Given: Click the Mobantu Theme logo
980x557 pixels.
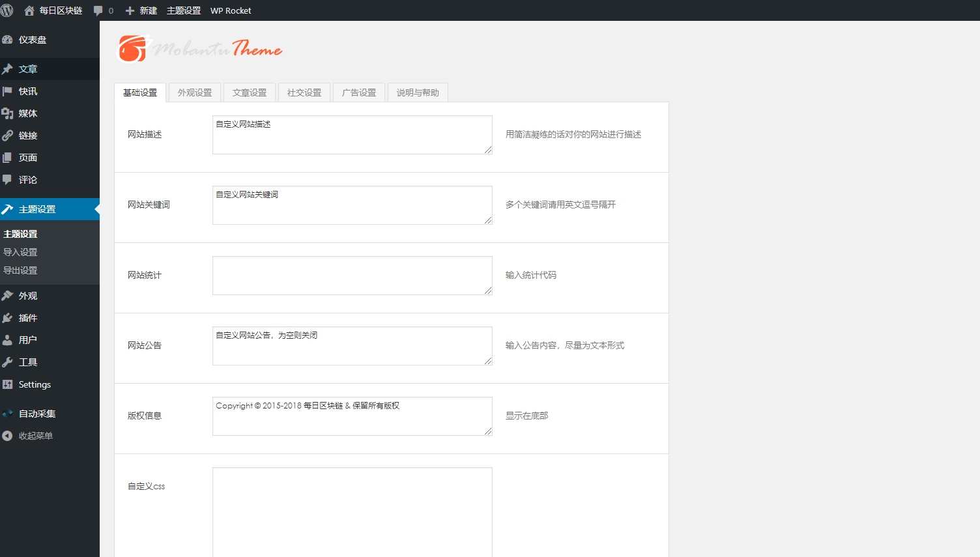Looking at the screenshot, I should click(x=199, y=48).
